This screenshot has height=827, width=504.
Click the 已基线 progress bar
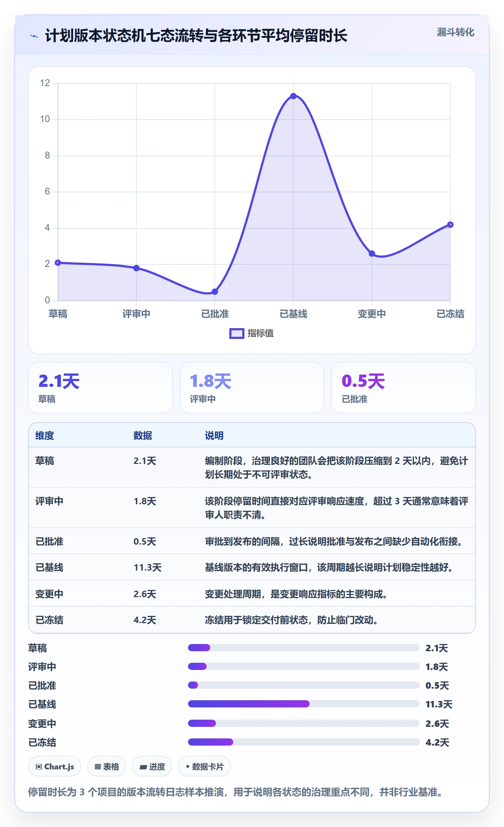pos(304,704)
